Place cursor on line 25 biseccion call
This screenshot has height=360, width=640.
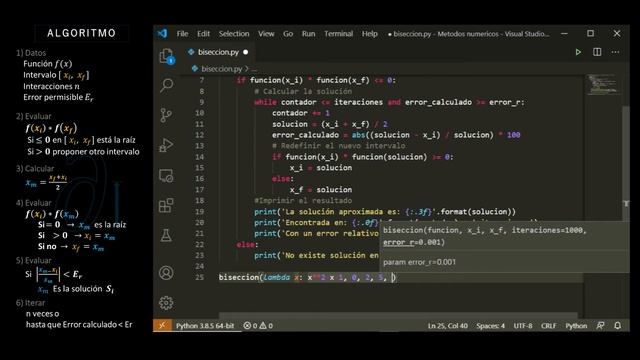307,278
